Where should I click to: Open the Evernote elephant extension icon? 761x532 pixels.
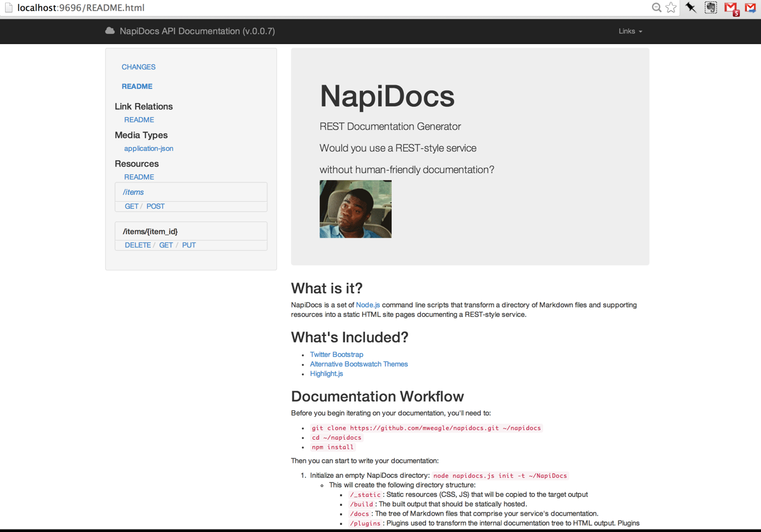(711, 7)
